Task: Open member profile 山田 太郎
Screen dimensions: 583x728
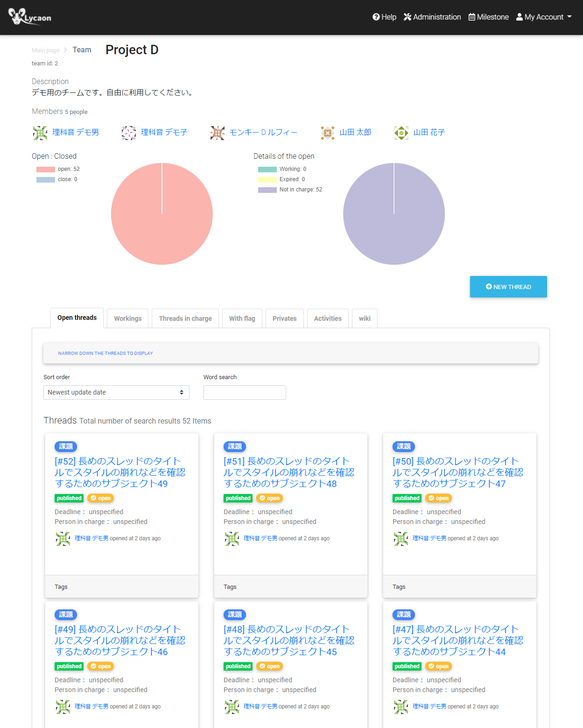Action: coord(356,133)
